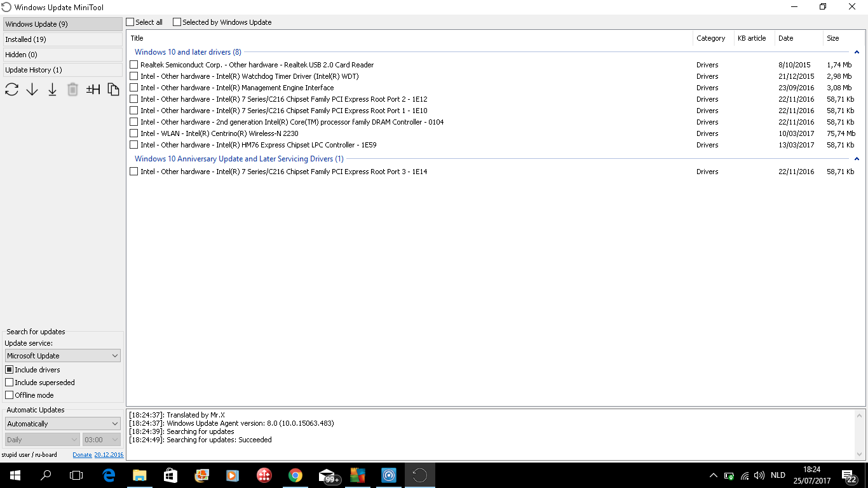Click the Windows Update MiniTool taskbar icon

420,475
